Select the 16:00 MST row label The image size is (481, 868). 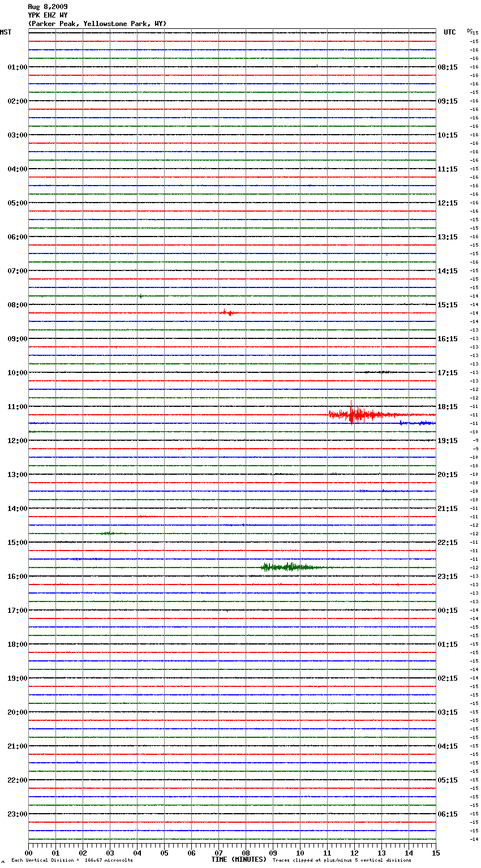pos(18,577)
